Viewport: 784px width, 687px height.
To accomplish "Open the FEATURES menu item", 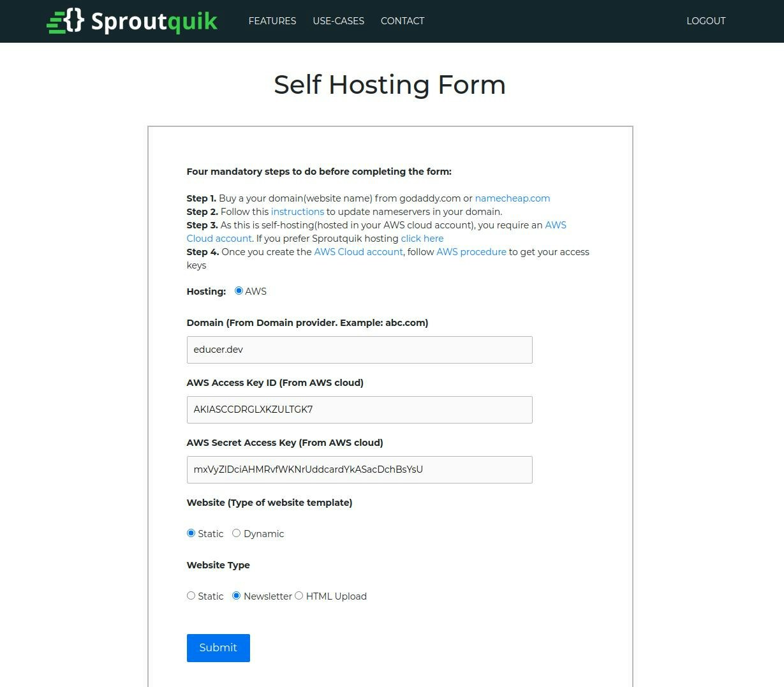I will pos(272,21).
